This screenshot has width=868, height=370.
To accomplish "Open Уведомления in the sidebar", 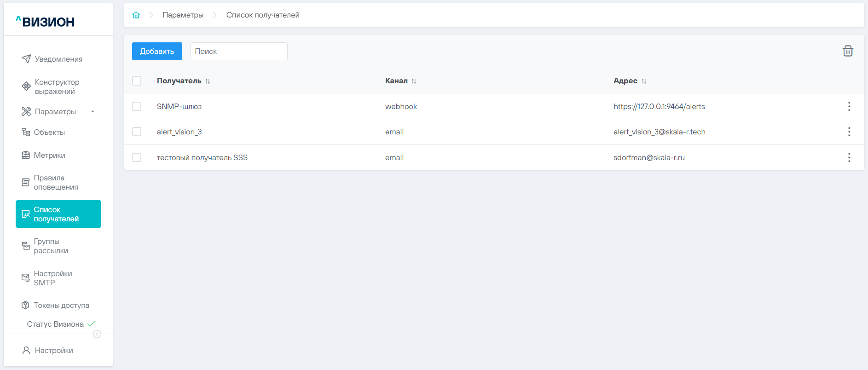I will [x=58, y=59].
